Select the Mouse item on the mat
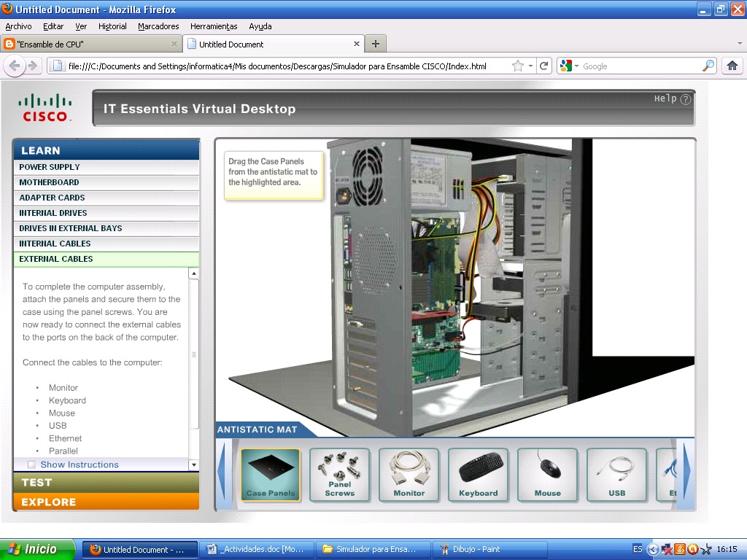This screenshot has height=560, width=747. pos(547,475)
